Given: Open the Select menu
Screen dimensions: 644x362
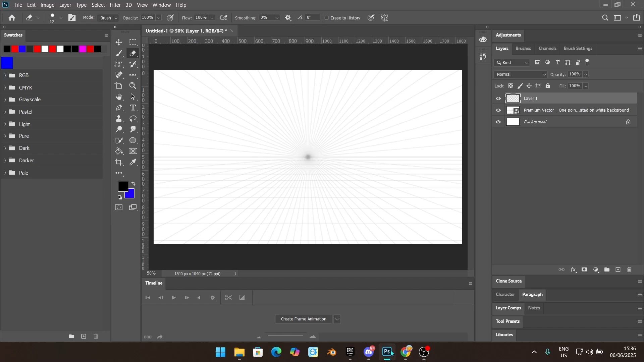Looking at the screenshot, I should [x=98, y=5].
